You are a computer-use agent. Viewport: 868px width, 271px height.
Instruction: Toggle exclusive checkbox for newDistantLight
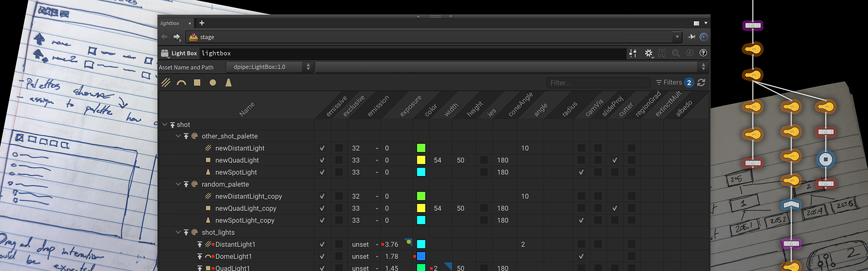pyautogui.click(x=339, y=148)
